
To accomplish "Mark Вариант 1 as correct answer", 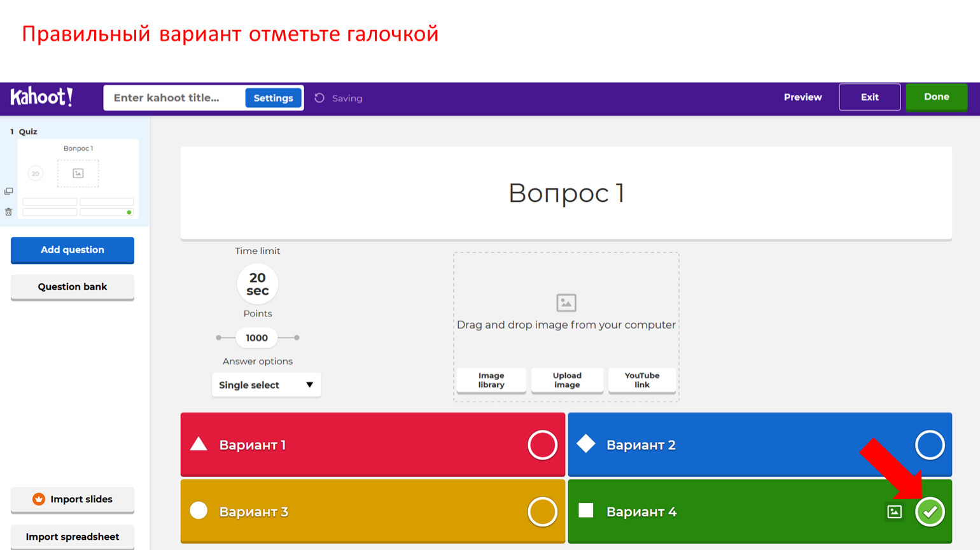I will click(542, 445).
